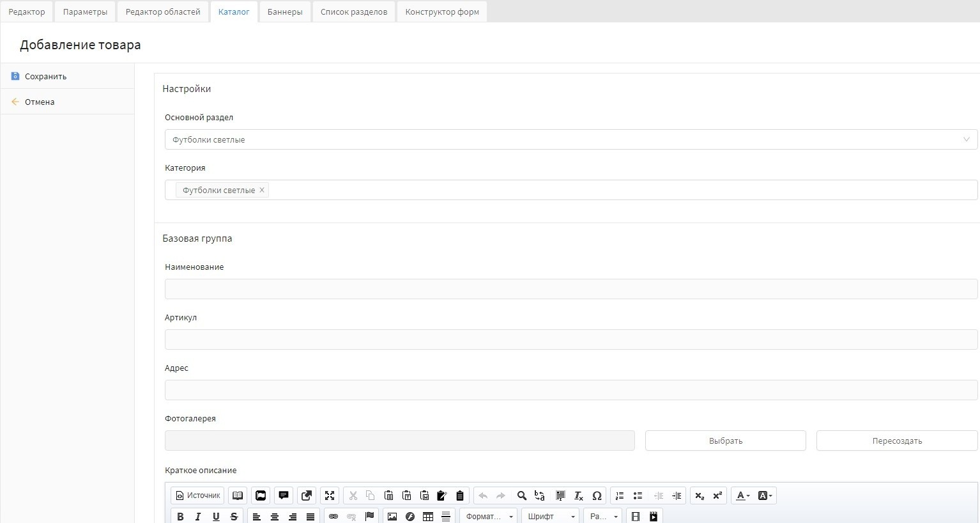Insert special character with the Omega icon

[597, 496]
